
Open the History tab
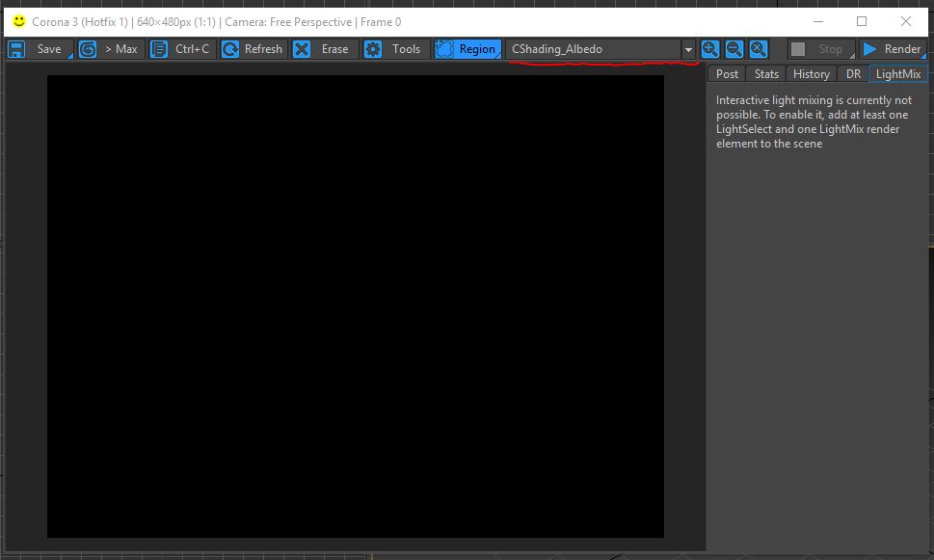click(x=812, y=74)
